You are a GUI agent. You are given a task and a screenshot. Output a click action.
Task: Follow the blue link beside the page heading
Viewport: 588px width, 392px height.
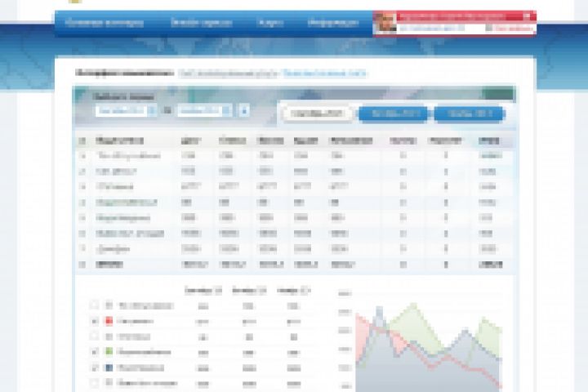click(324, 73)
